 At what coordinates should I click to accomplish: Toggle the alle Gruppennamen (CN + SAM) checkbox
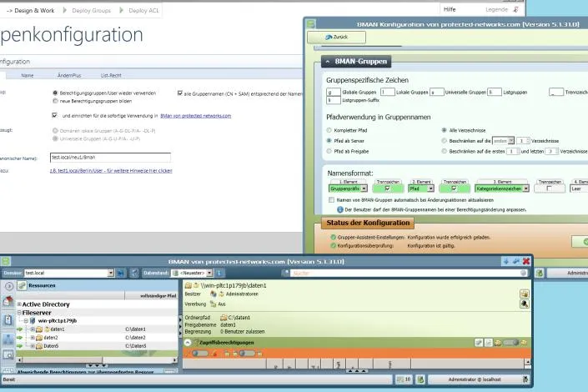[180, 93]
